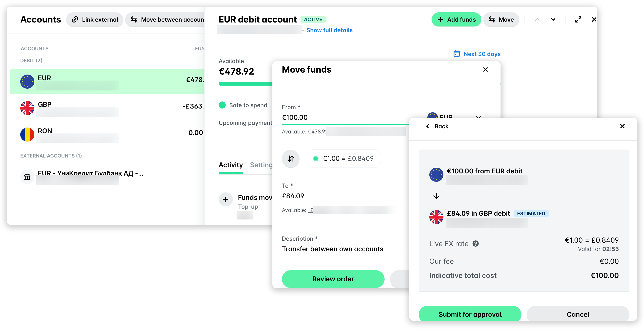Click the external bank account icon
The width and height of the screenshot is (644, 330).
[x=27, y=177]
